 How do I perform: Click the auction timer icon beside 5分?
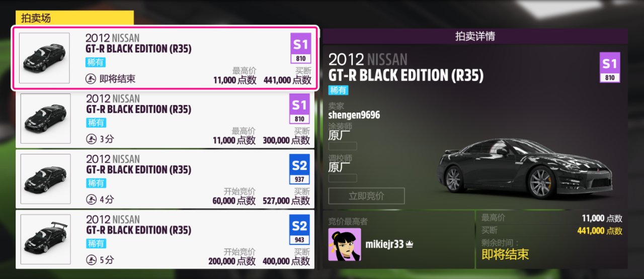click(x=91, y=260)
